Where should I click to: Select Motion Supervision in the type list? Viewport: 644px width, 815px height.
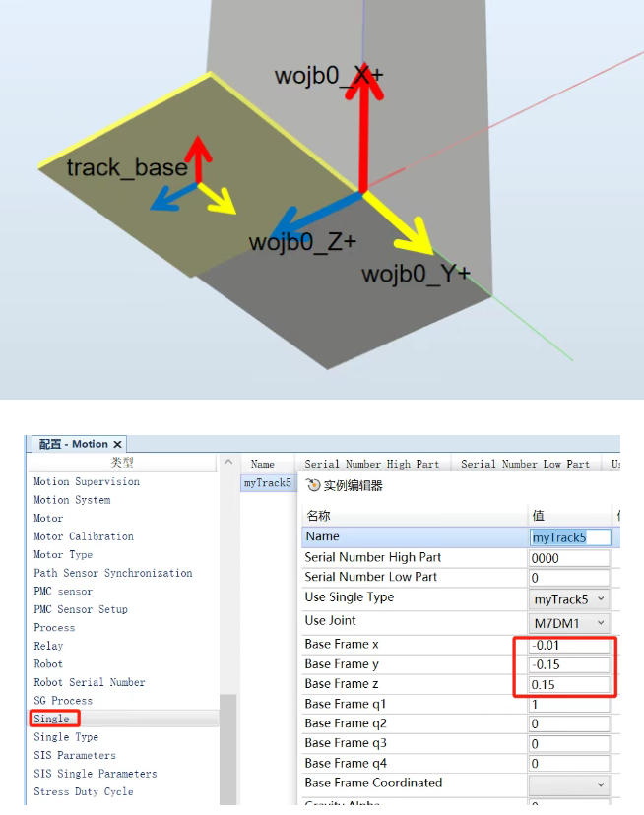pyautogui.click(x=87, y=482)
